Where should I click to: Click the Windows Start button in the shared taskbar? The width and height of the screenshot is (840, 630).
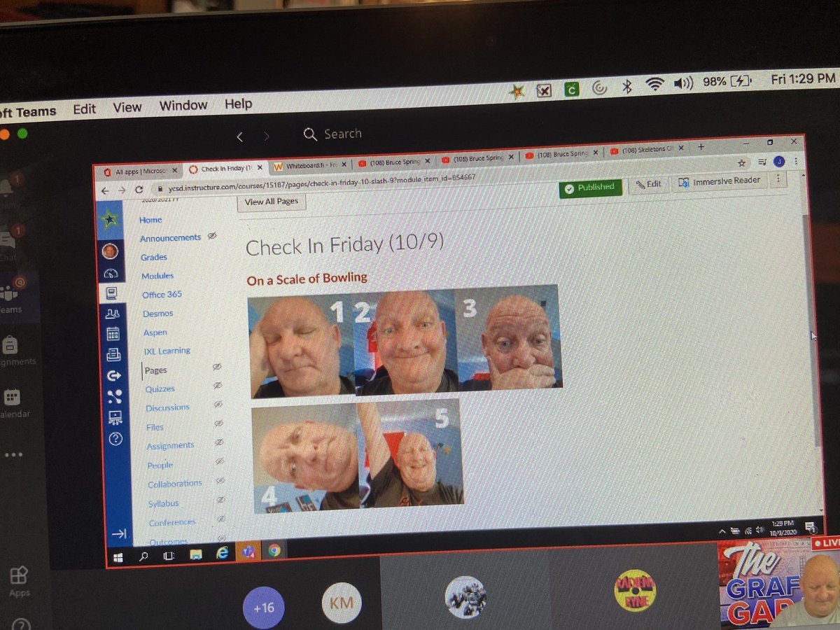point(118,557)
